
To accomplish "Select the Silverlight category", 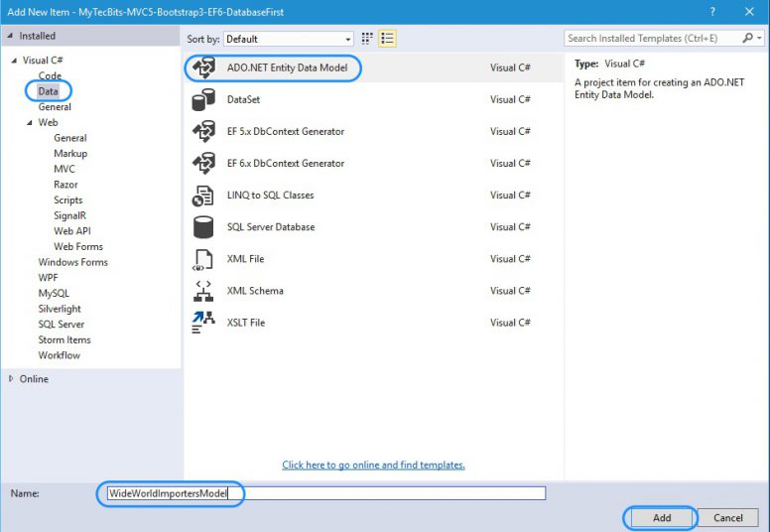I will tap(60, 309).
